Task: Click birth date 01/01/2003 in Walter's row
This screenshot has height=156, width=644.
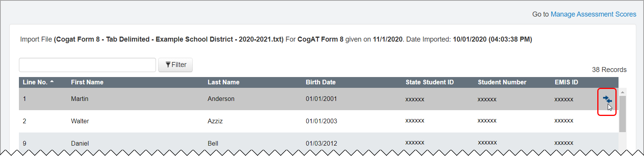Action: 321,121
